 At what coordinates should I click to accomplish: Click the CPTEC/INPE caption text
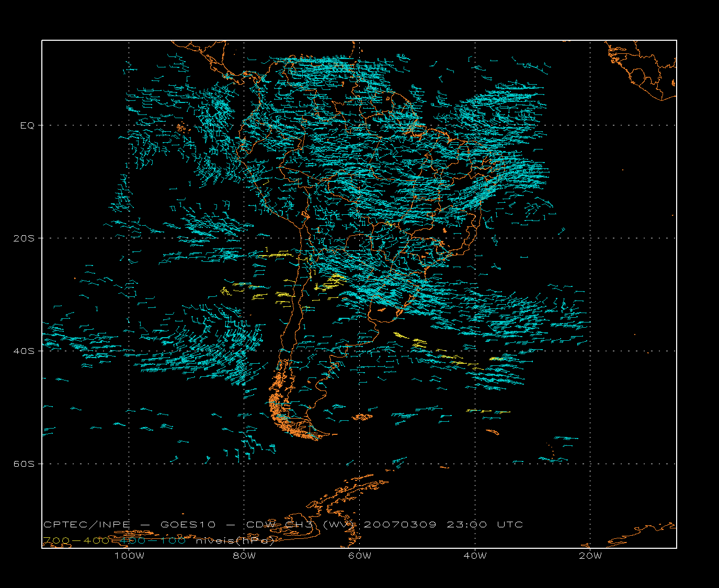(x=87, y=525)
